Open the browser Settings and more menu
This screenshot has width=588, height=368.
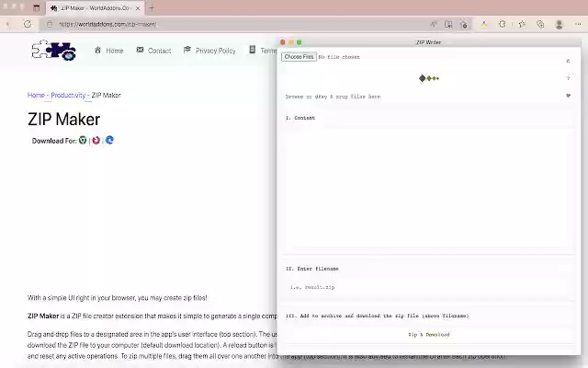click(578, 25)
